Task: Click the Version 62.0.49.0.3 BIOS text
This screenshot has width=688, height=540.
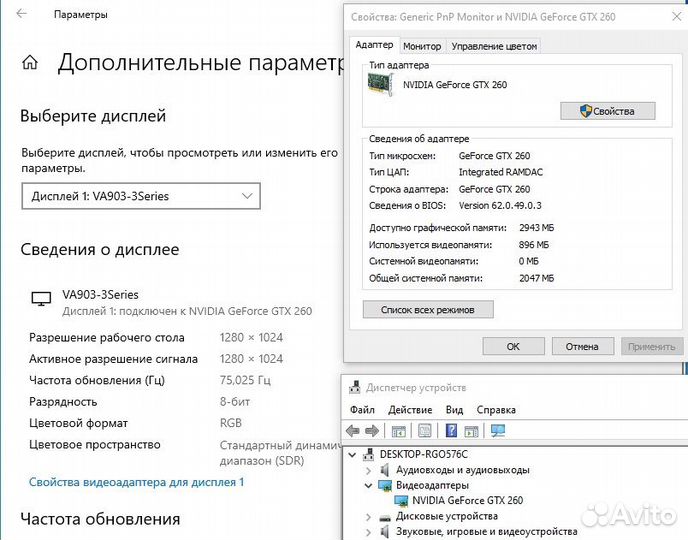Action: [x=500, y=205]
